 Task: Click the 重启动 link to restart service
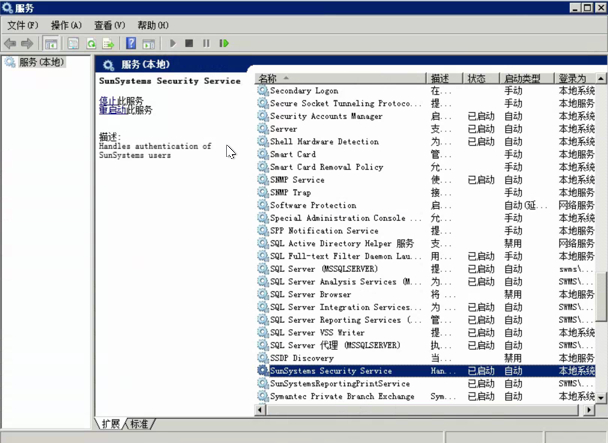pyautogui.click(x=112, y=110)
